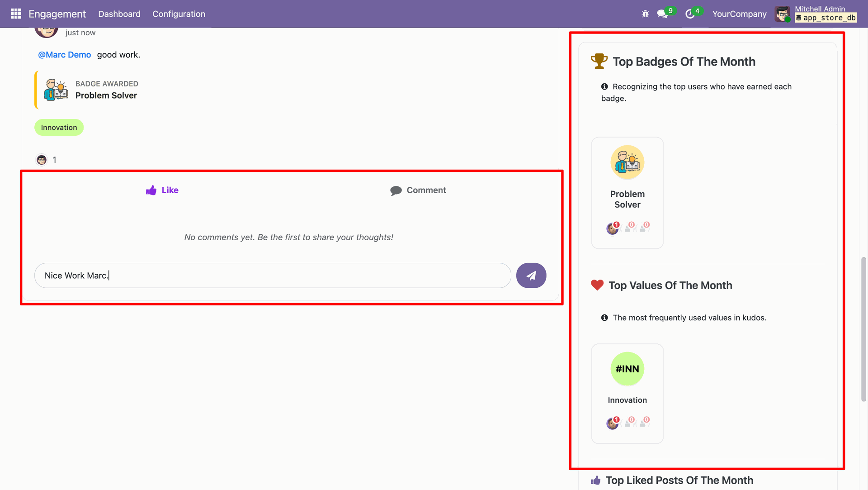The image size is (868, 490).
Task: Click the Engagement app title
Action: click(x=57, y=14)
